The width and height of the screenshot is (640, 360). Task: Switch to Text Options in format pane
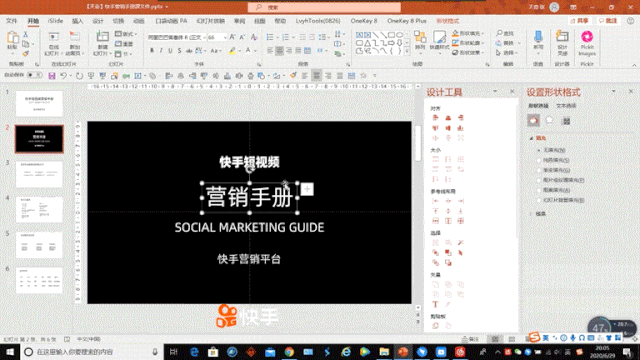point(566,106)
